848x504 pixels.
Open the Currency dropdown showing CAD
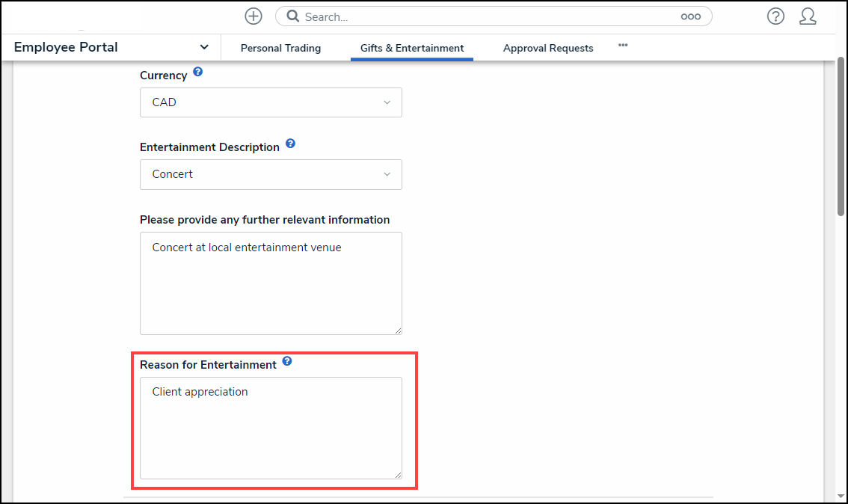click(271, 102)
